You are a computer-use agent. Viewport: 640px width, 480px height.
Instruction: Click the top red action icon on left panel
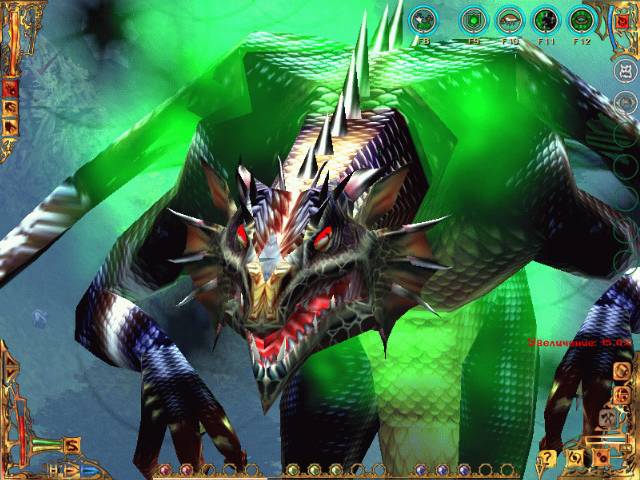click(10, 89)
